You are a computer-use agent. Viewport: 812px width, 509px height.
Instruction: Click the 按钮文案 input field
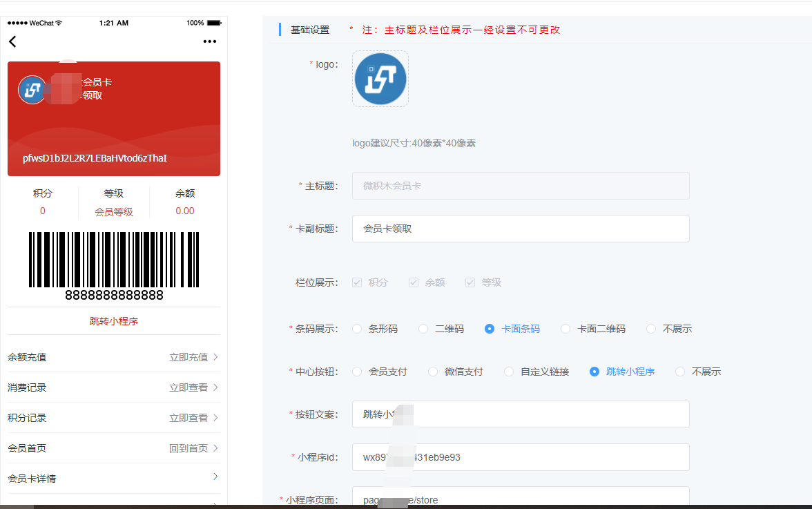coord(521,414)
